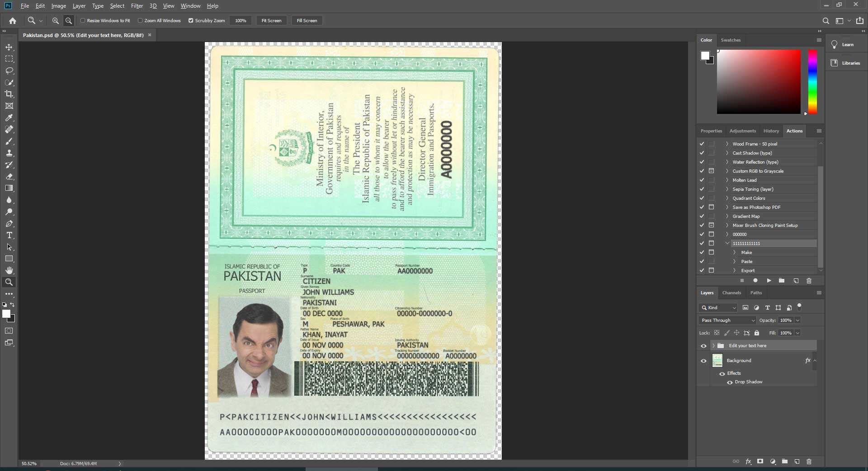Image resolution: width=868 pixels, height=471 pixels.
Task: Click the Play action button
Action: [x=769, y=281]
